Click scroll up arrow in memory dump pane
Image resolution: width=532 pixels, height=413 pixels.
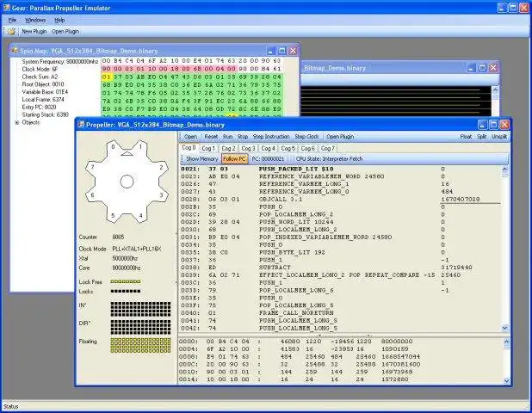(x=506, y=342)
